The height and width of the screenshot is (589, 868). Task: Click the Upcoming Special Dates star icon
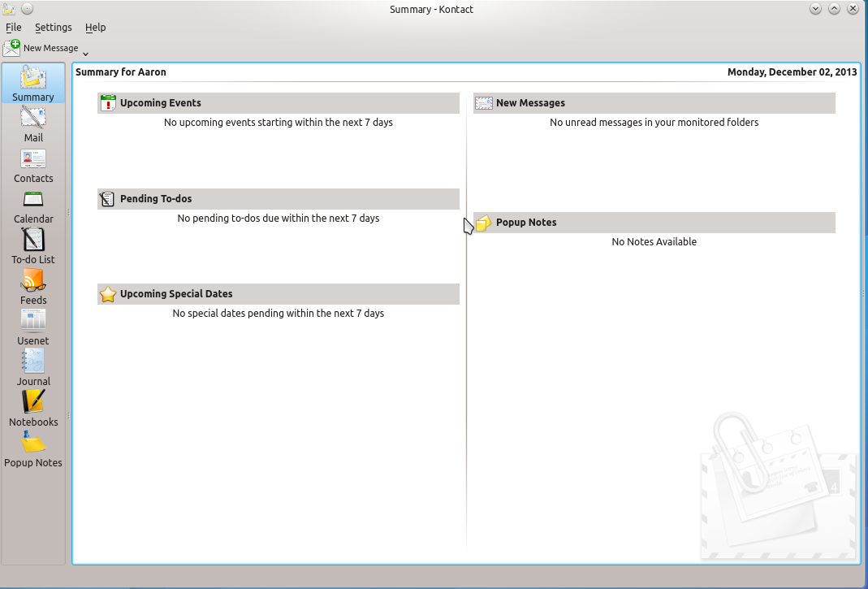coord(108,294)
